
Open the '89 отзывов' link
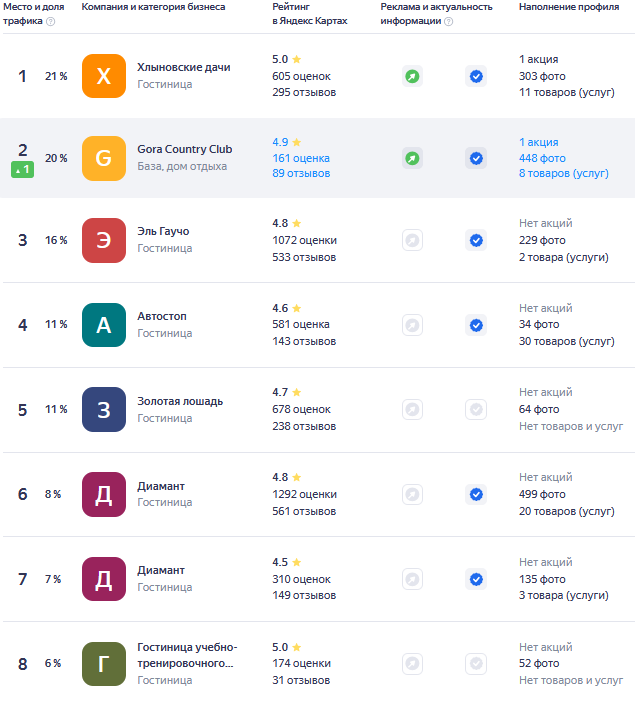point(301,174)
